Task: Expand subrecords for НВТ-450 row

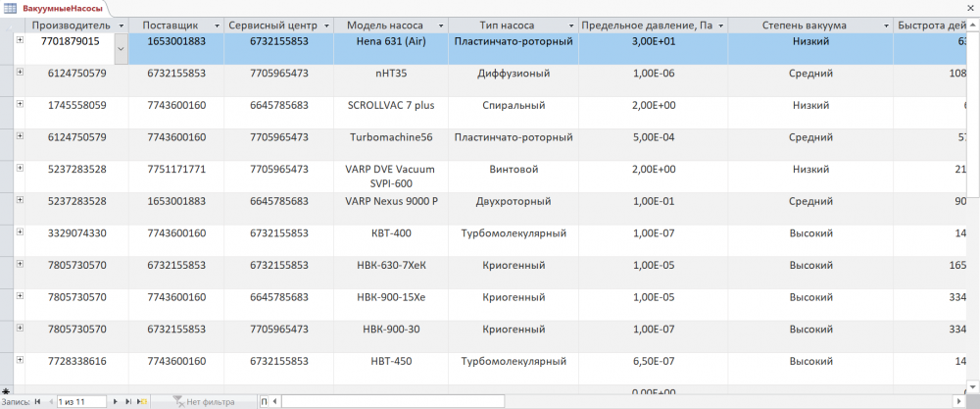Action: tap(20, 360)
